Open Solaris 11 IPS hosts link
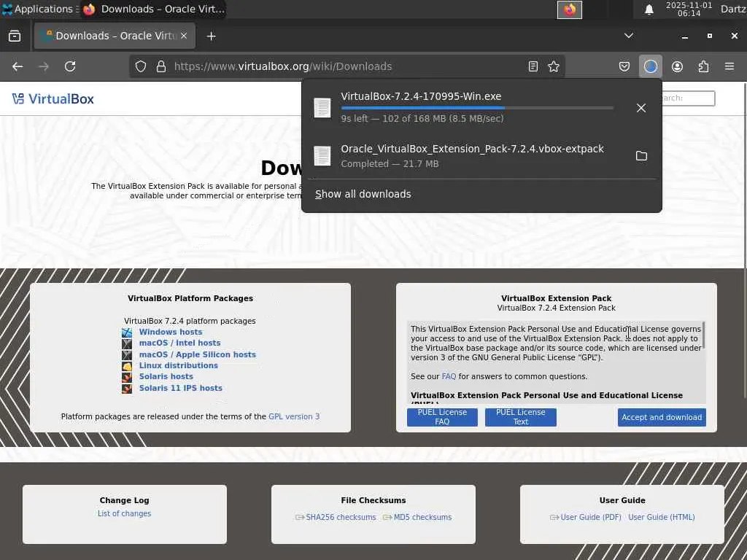This screenshot has height=560, width=747. [x=181, y=388]
